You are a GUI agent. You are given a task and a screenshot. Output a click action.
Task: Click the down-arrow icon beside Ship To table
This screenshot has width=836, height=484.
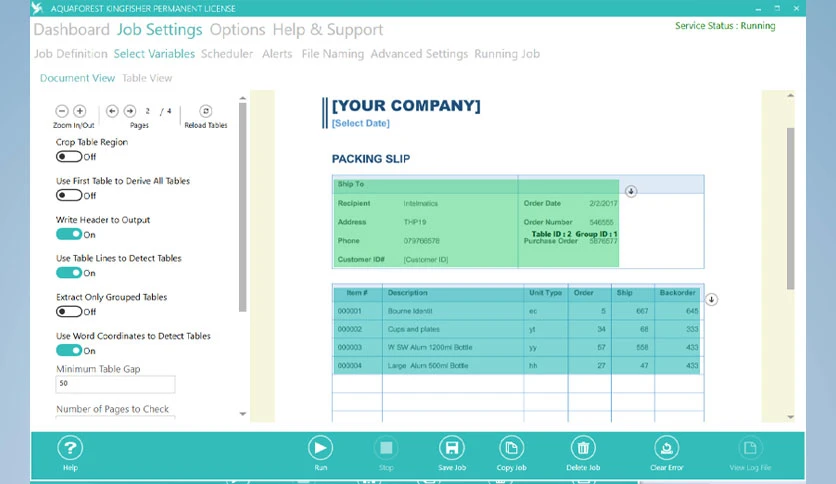(x=631, y=191)
